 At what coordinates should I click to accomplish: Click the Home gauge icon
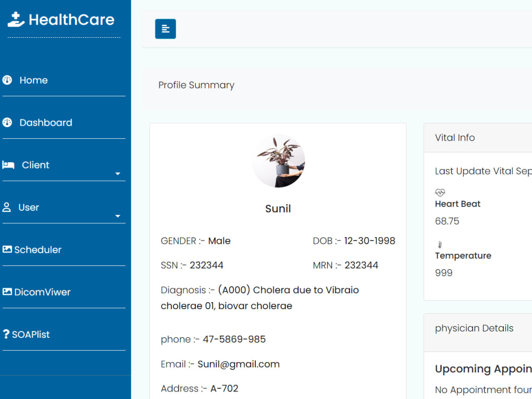7,80
